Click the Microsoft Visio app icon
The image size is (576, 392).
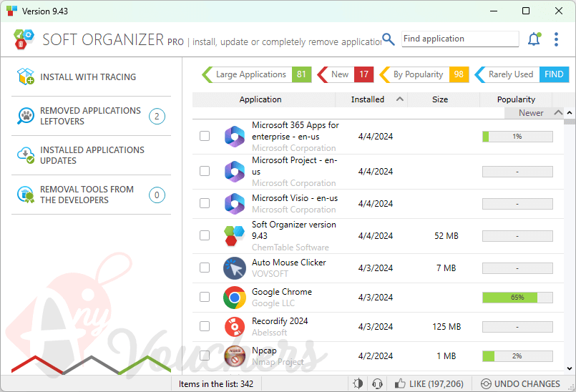[235, 204]
